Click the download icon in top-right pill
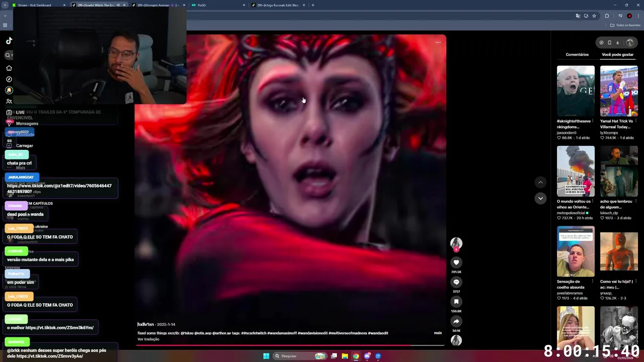The height and width of the screenshot is (362, 644). tap(618, 43)
